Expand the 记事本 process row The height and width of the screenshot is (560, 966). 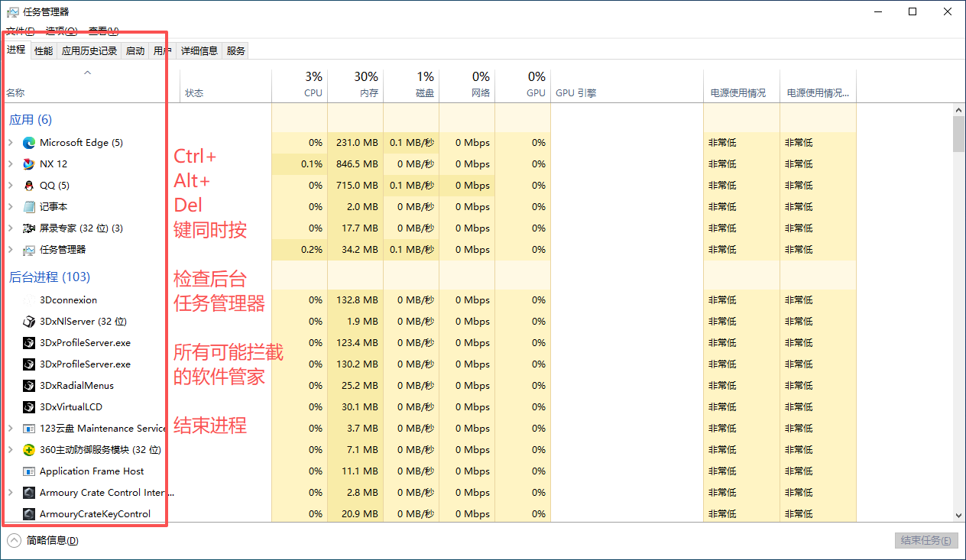(x=11, y=207)
